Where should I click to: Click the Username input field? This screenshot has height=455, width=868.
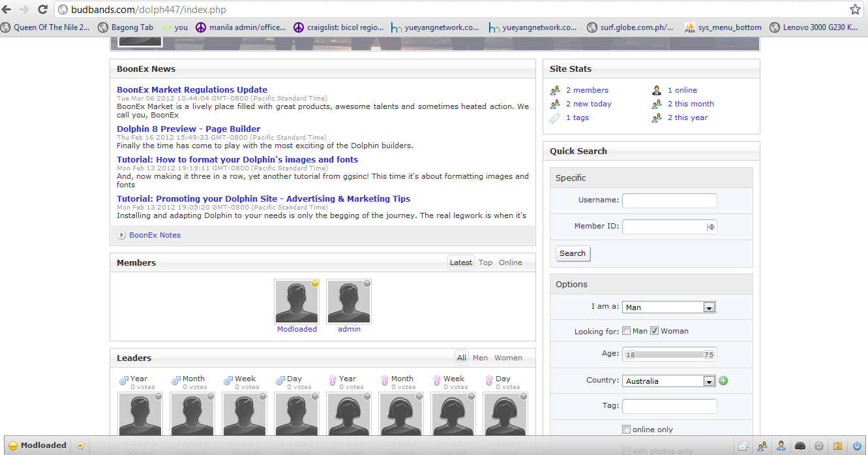click(669, 200)
